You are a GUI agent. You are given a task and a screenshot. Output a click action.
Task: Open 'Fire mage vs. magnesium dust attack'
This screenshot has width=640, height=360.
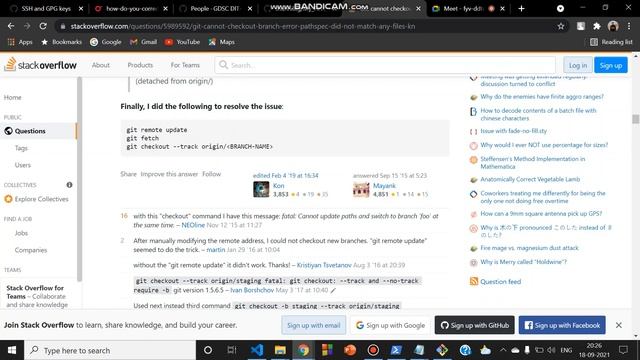[x=529, y=248]
